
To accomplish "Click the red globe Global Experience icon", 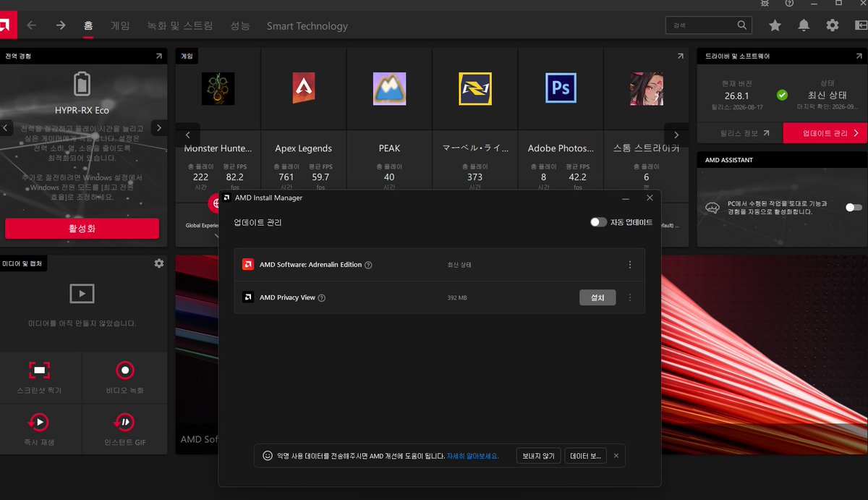I will click(x=215, y=204).
